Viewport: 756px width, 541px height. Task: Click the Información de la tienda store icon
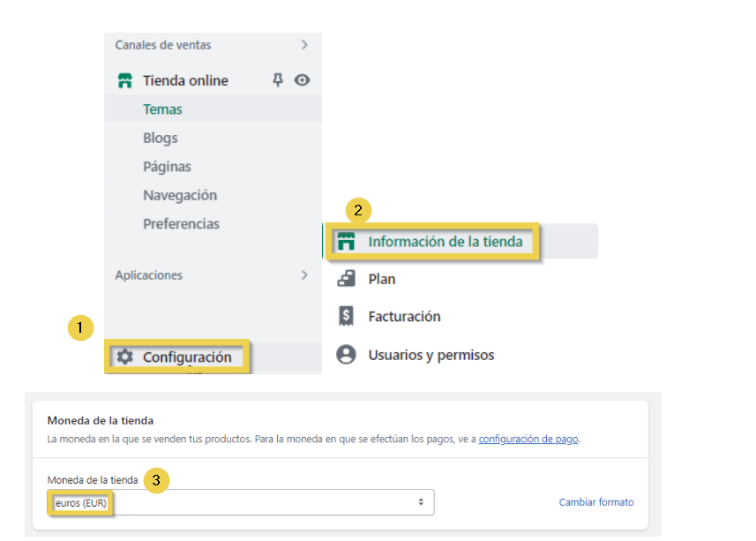[346, 242]
